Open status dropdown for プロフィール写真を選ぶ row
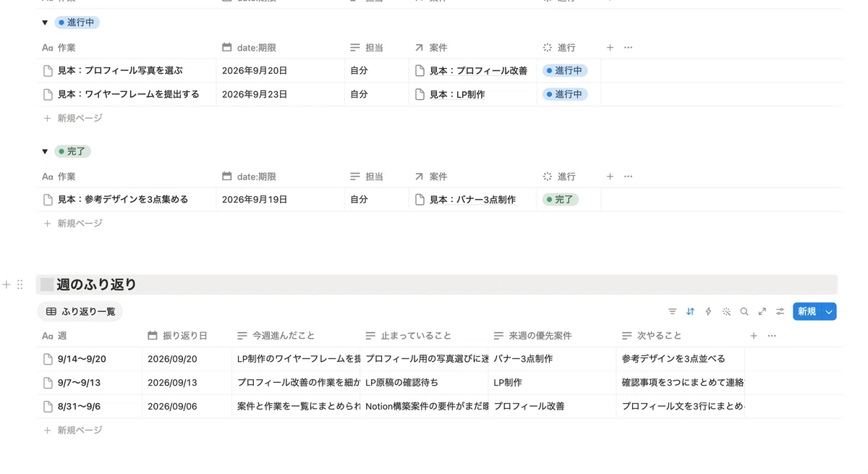868x474 pixels. [x=565, y=71]
